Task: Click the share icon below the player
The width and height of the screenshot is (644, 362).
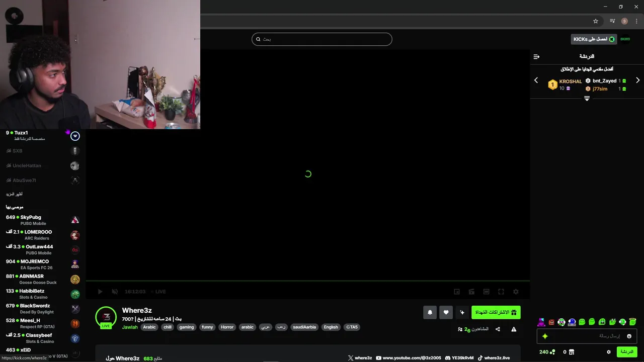Action: 498,329
